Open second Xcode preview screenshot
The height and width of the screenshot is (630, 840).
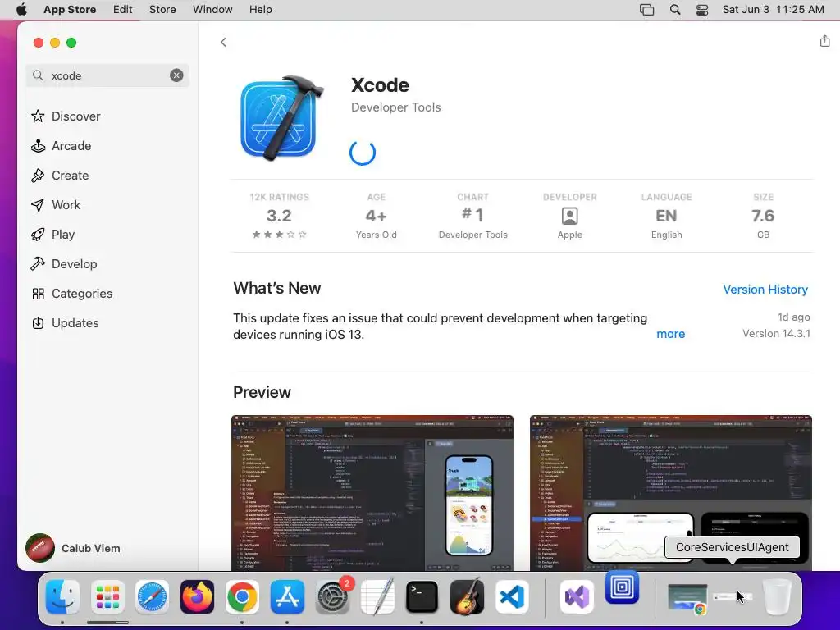(x=671, y=493)
